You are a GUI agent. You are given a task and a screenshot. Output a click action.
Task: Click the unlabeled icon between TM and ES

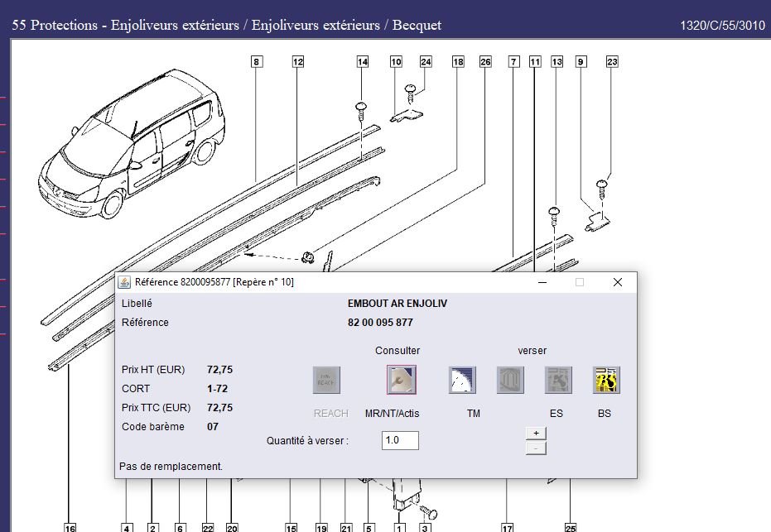(510, 380)
